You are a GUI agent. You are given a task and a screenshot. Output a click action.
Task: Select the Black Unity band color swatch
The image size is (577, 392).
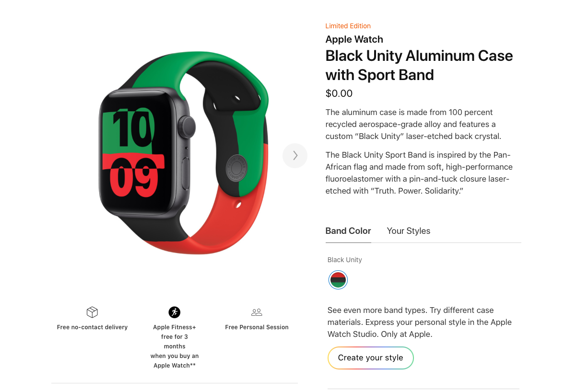338,280
